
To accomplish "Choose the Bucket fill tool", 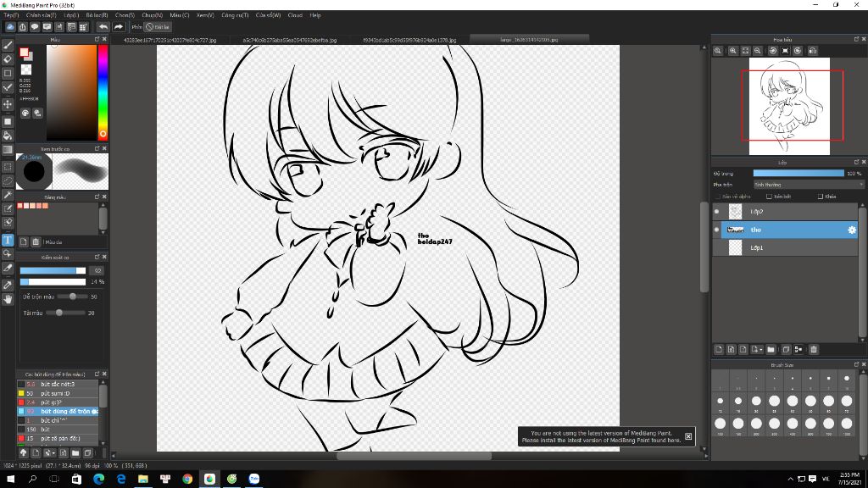I will tap(8, 136).
